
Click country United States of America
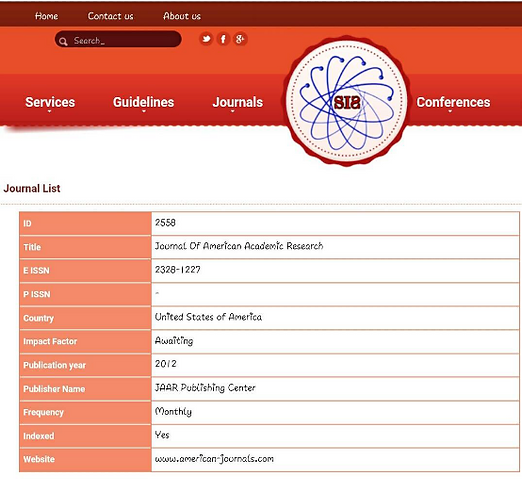(x=208, y=317)
